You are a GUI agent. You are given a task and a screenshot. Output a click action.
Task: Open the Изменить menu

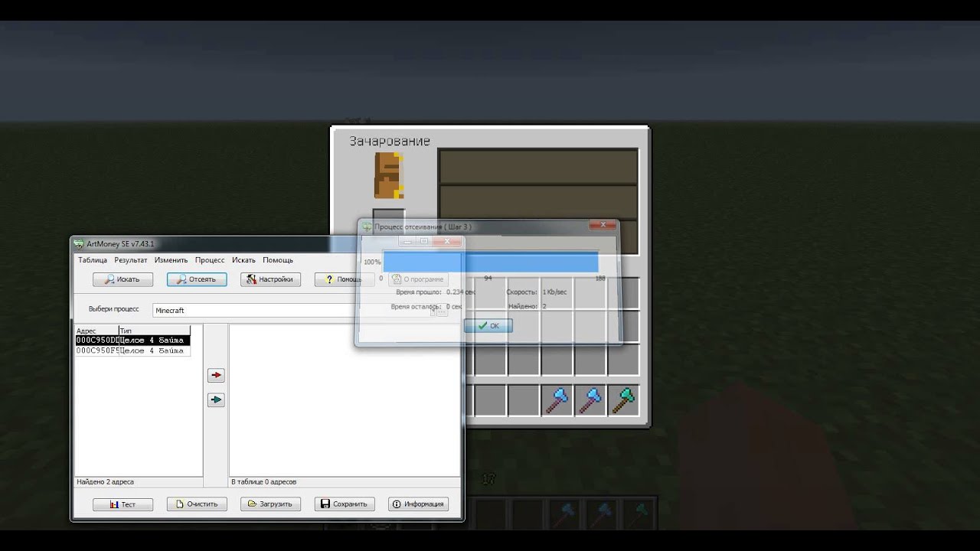pyautogui.click(x=171, y=260)
